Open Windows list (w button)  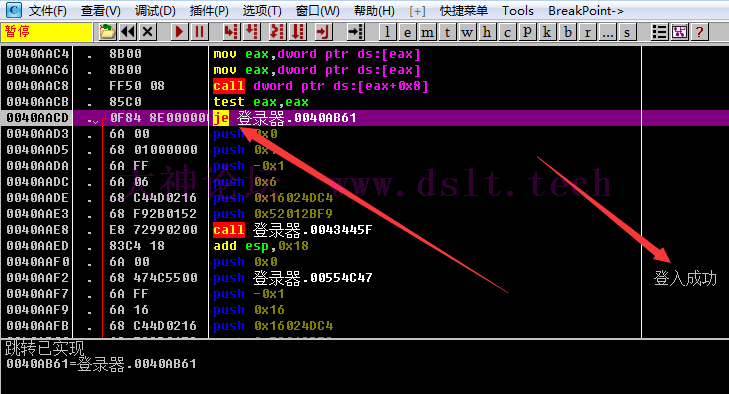[x=467, y=32]
